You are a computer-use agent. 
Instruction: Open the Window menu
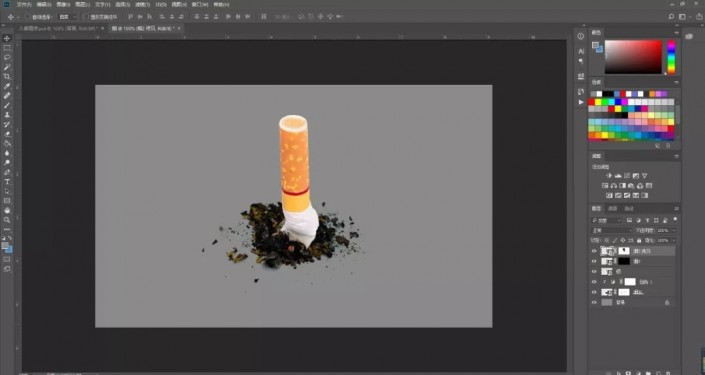[x=200, y=4]
